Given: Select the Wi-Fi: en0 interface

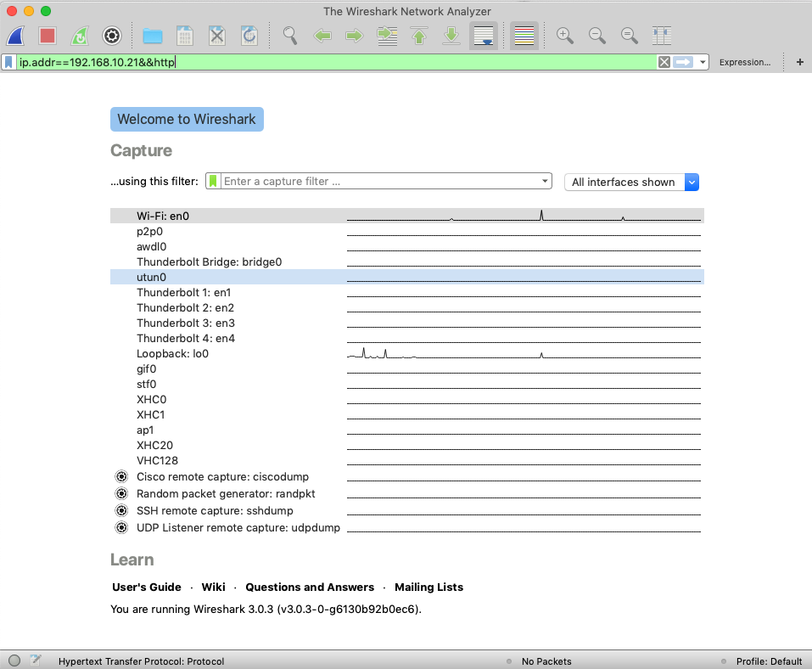Looking at the screenshot, I should [x=406, y=216].
